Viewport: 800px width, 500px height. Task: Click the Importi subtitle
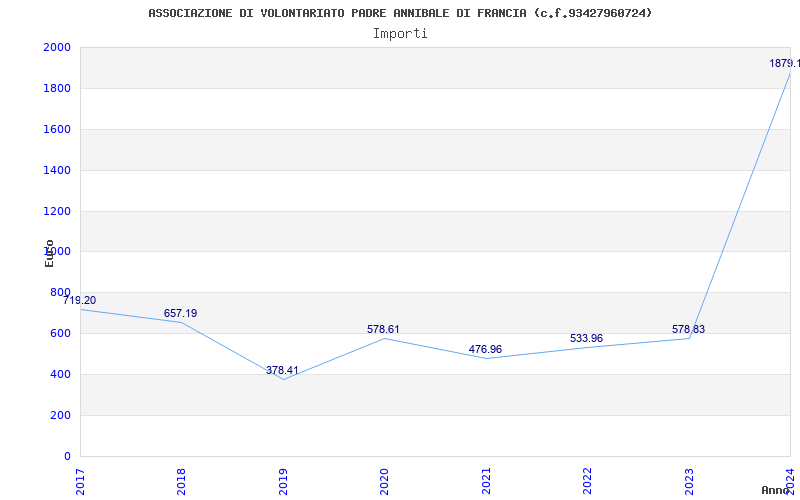400,33
